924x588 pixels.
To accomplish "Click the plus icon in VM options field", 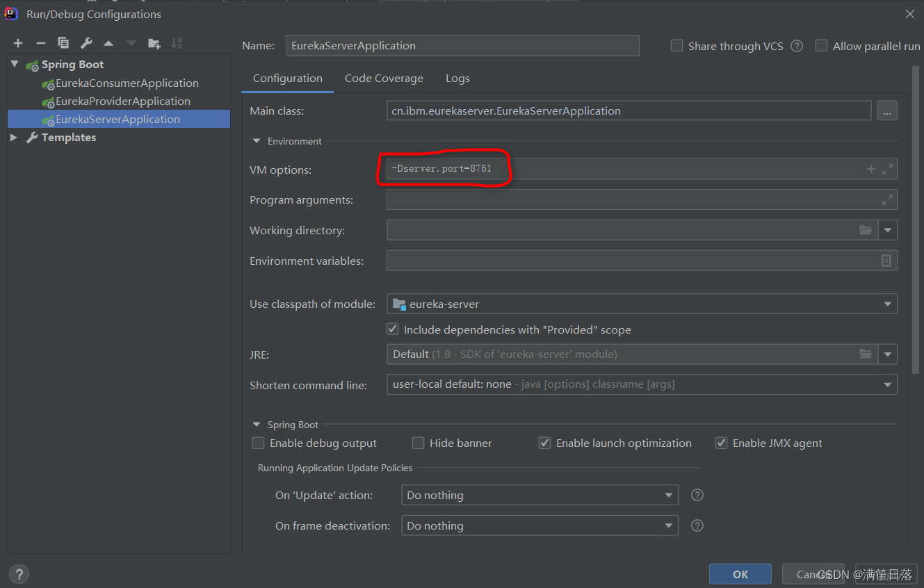I will coord(870,169).
